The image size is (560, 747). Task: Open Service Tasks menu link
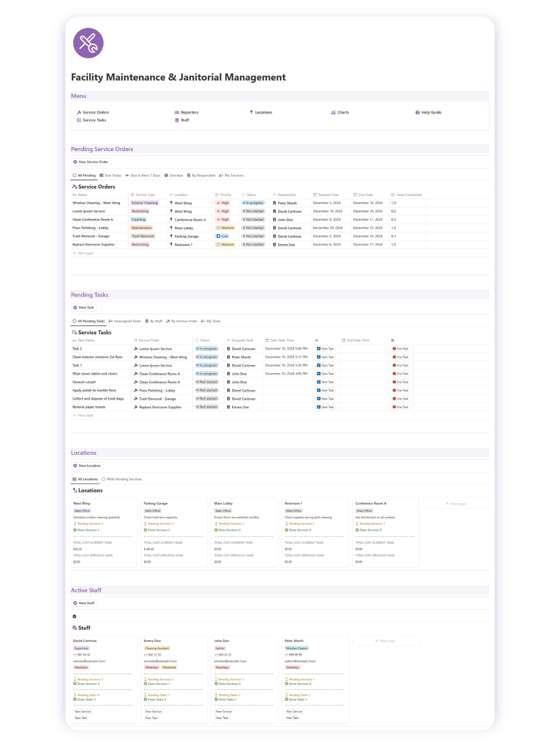pyautogui.click(x=91, y=120)
